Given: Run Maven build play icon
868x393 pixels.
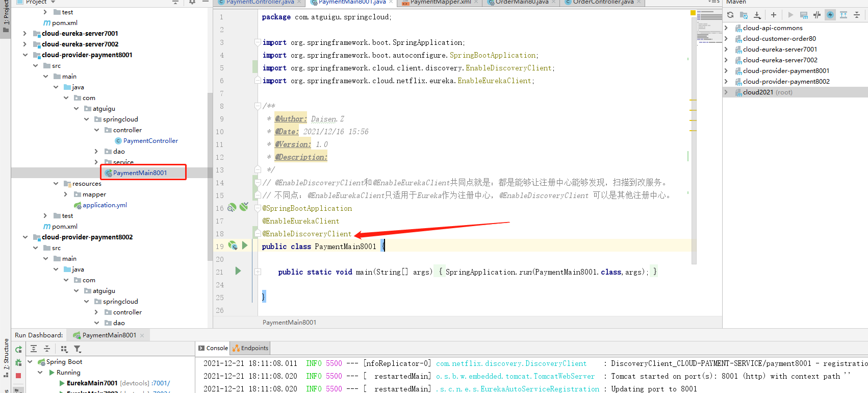Looking at the screenshot, I should tap(790, 15).
